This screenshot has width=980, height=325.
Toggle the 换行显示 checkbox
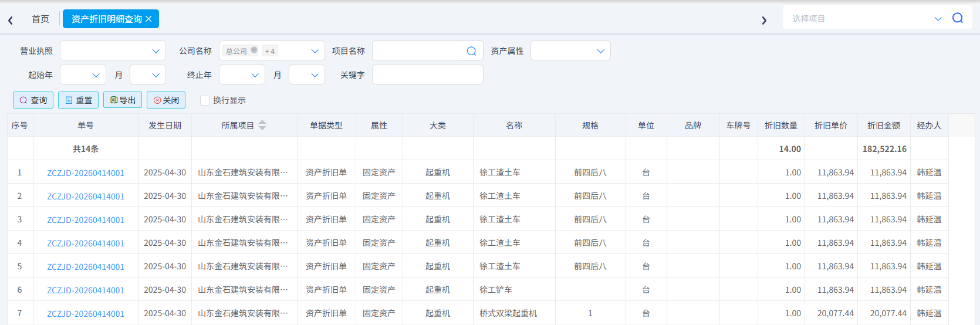[x=205, y=100]
